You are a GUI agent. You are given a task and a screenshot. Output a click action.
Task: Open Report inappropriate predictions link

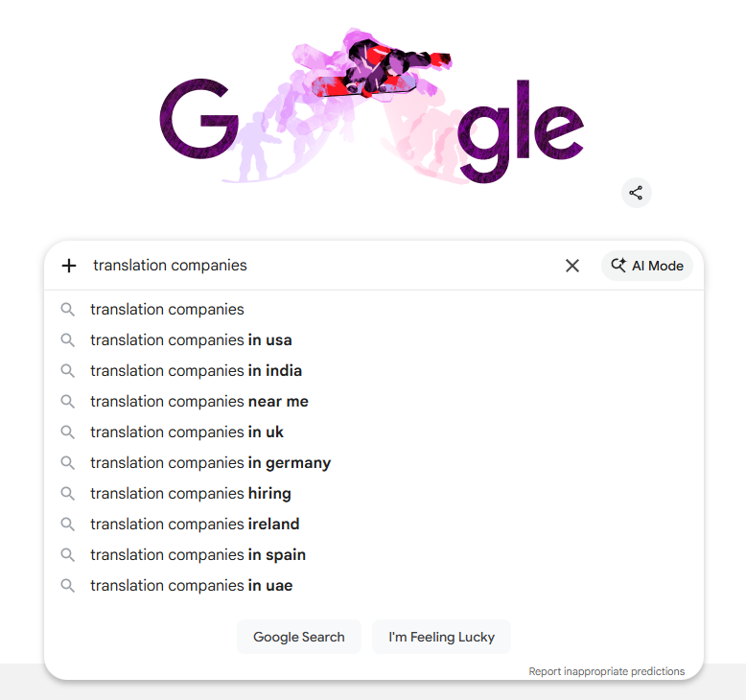(x=606, y=671)
